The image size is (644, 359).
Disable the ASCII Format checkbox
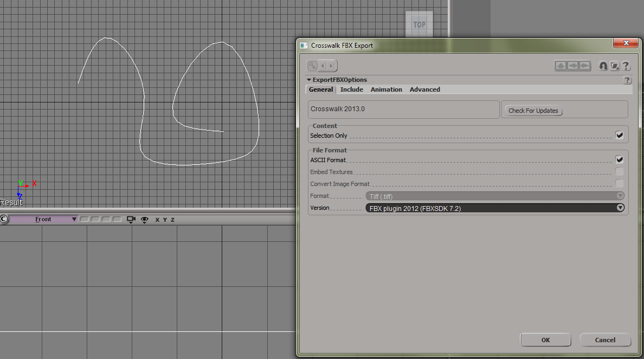[x=619, y=159]
